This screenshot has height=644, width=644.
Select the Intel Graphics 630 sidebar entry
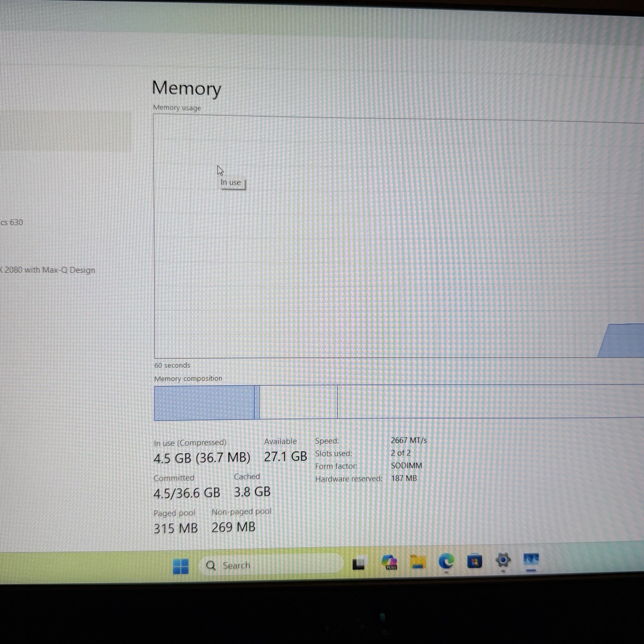12,223
